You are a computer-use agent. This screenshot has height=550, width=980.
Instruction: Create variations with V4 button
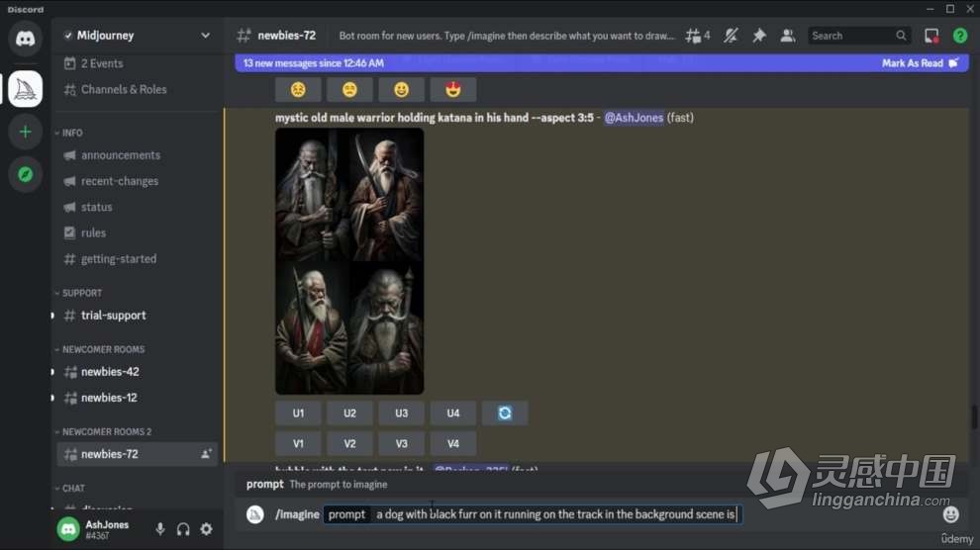(453, 444)
